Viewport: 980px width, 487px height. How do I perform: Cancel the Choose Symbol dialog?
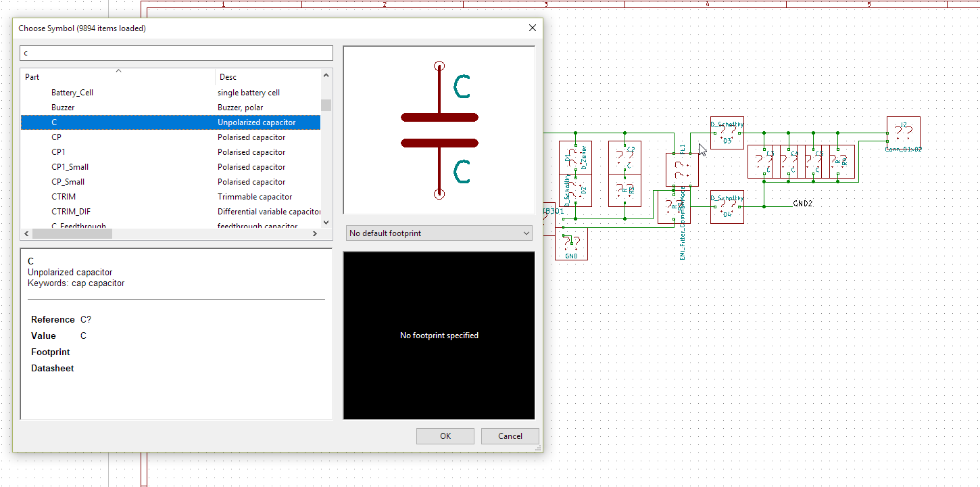point(510,436)
